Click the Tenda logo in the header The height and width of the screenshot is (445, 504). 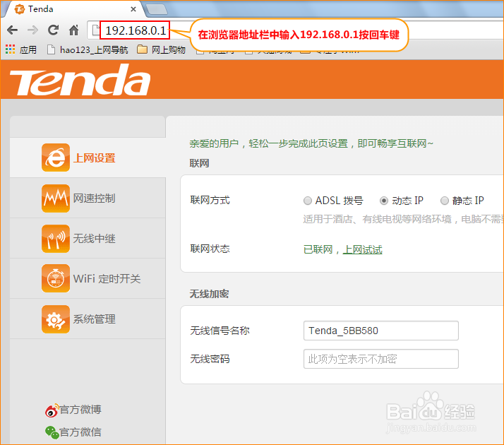pos(80,79)
